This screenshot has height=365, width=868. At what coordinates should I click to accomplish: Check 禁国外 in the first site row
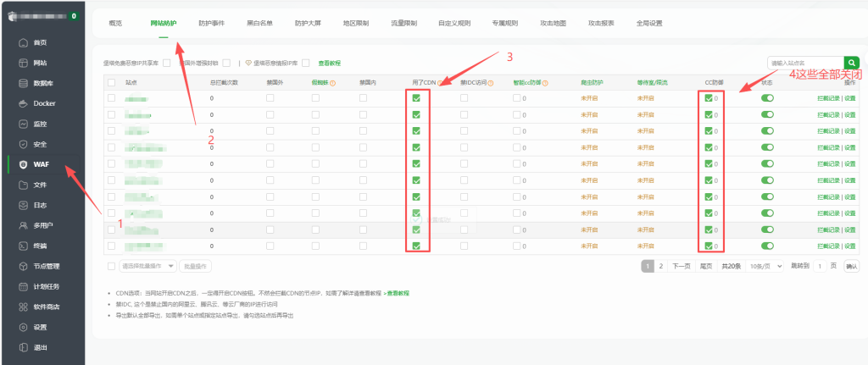[x=270, y=98]
